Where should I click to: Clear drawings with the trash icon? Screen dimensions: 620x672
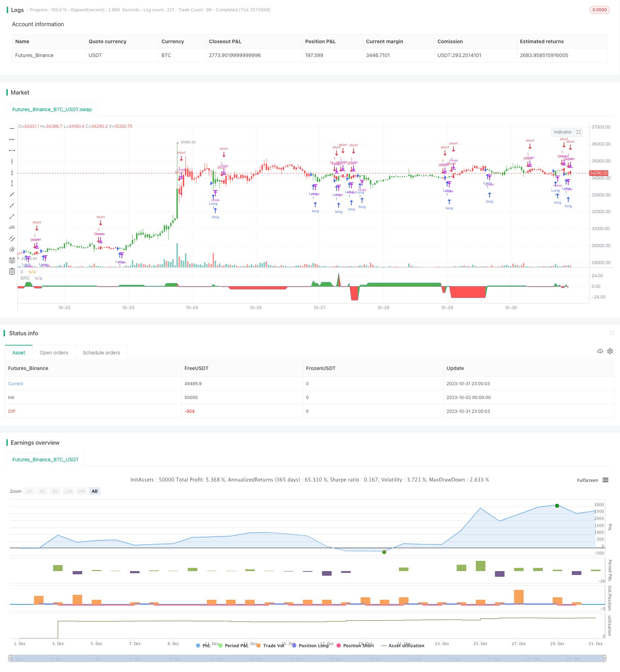click(12, 271)
